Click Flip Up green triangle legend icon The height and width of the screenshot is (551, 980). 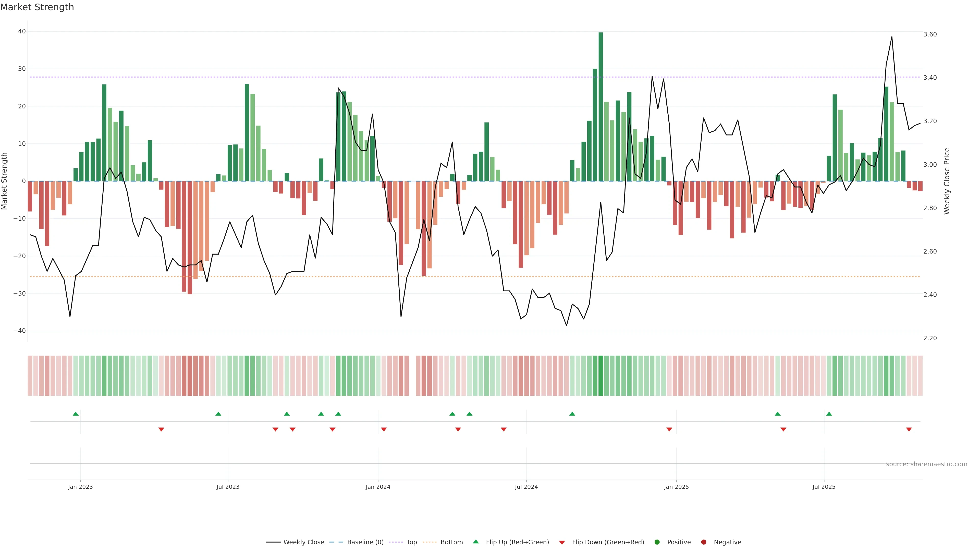(475, 542)
